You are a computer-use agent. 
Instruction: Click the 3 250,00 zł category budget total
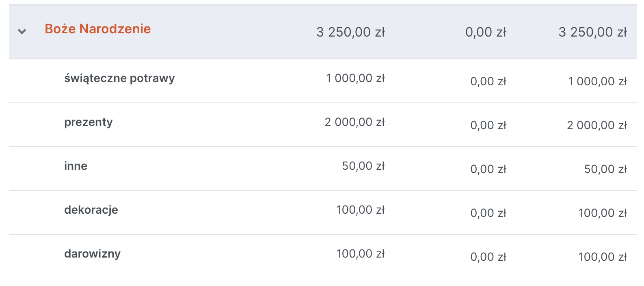pos(350,32)
